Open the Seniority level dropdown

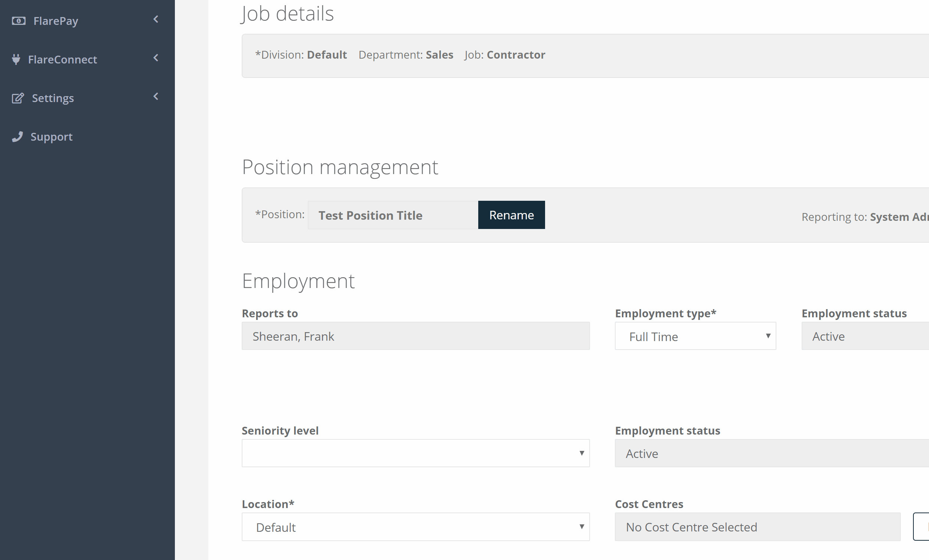pyautogui.click(x=415, y=453)
